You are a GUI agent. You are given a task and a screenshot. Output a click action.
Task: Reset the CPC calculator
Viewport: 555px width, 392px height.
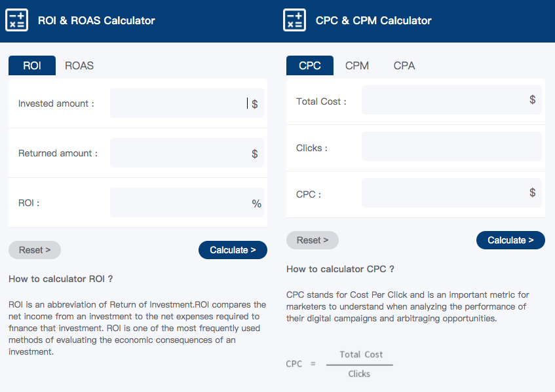(313, 240)
